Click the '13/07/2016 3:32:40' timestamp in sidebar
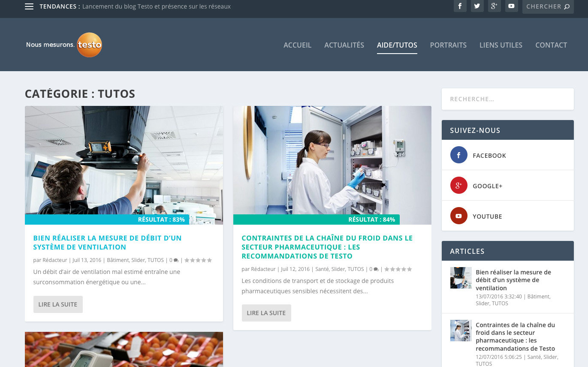Viewport: 588px width, 367px height. [x=499, y=297]
